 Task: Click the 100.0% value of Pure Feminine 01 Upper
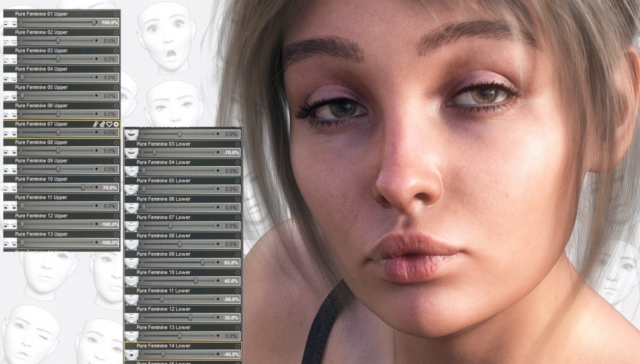tap(109, 23)
